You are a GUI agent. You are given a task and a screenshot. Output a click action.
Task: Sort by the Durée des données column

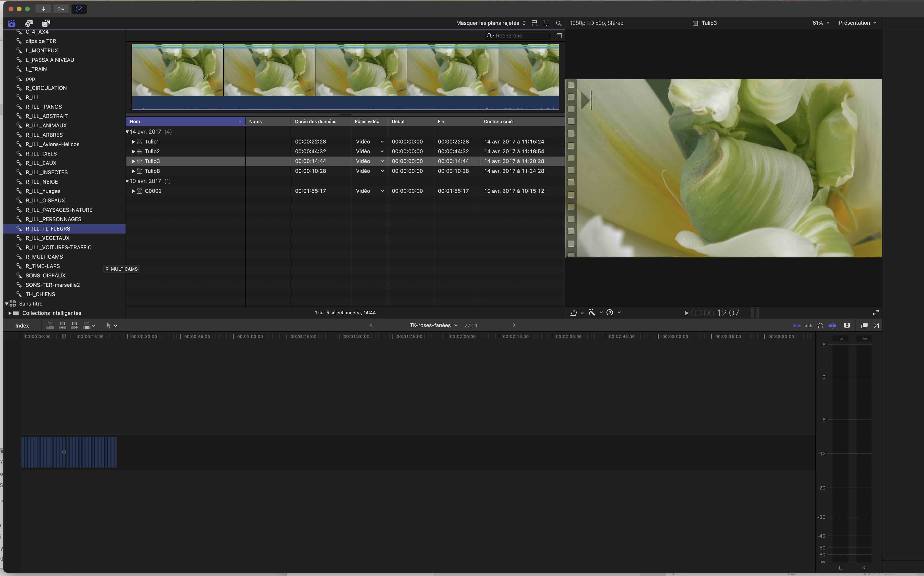click(315, 121)
